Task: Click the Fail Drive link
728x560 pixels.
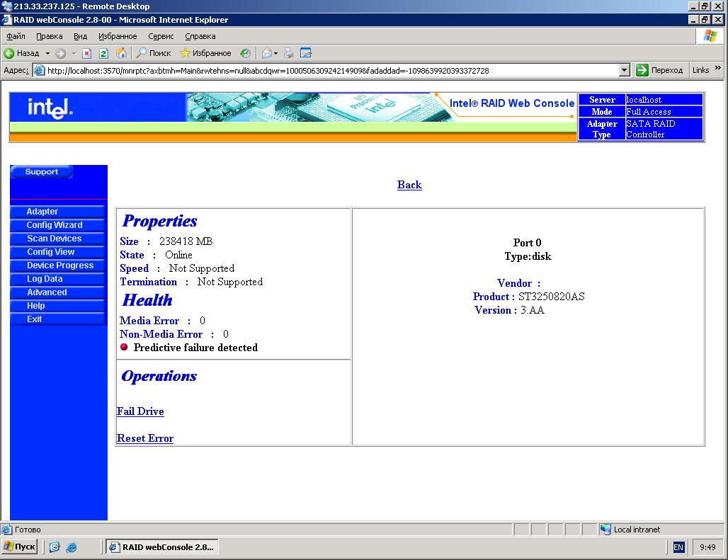Action: coord(140,411)
